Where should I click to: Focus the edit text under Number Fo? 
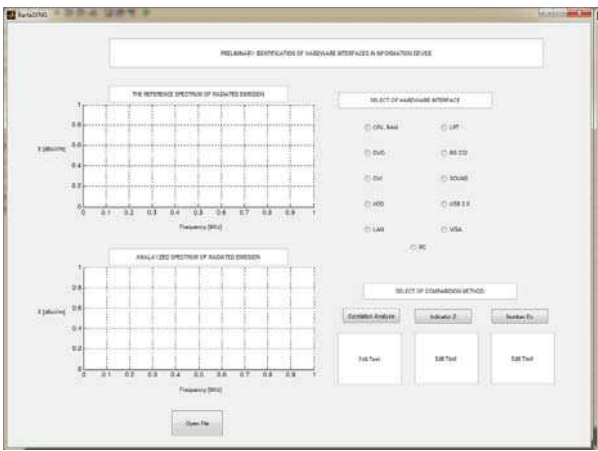coord(522,359)
